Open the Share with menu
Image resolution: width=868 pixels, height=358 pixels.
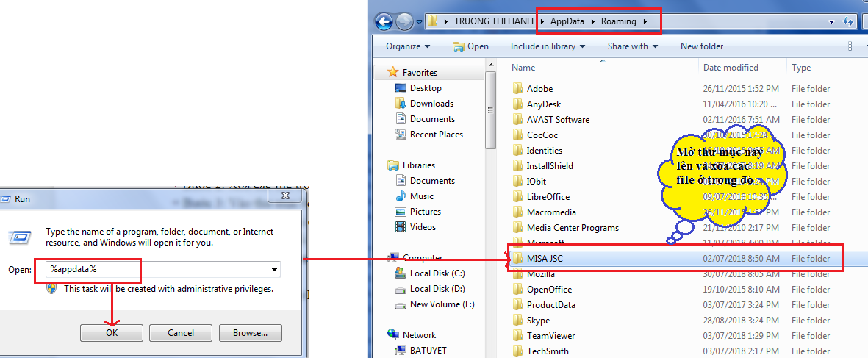pyautogui.click(x=633, y=46)
